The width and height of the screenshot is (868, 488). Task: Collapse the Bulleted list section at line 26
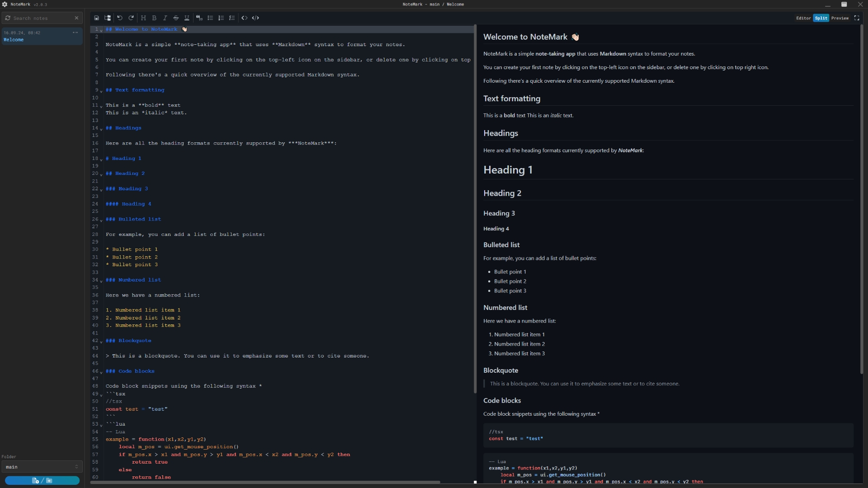click(101, 220)
